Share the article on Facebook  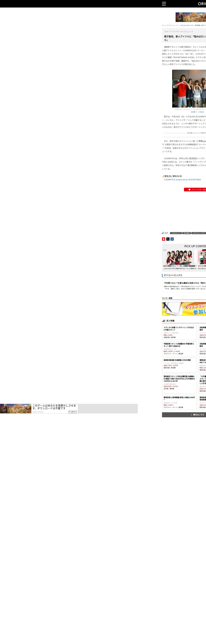pyautogui.click(x=172, y=239)
